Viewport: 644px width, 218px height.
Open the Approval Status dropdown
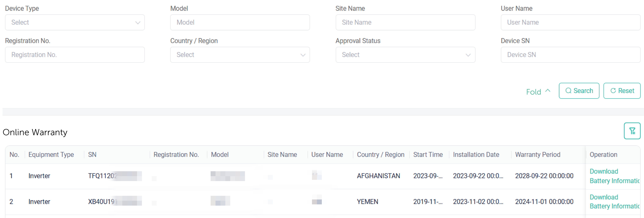[x=405, y=54]
